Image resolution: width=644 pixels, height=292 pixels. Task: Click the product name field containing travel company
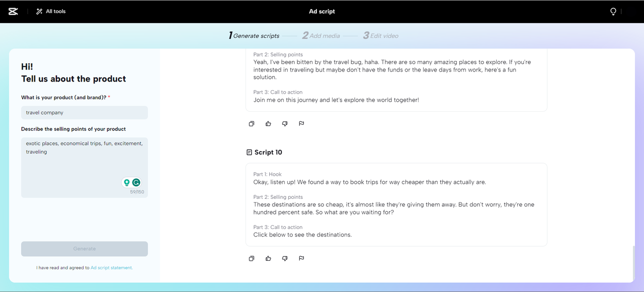point(85,113)
